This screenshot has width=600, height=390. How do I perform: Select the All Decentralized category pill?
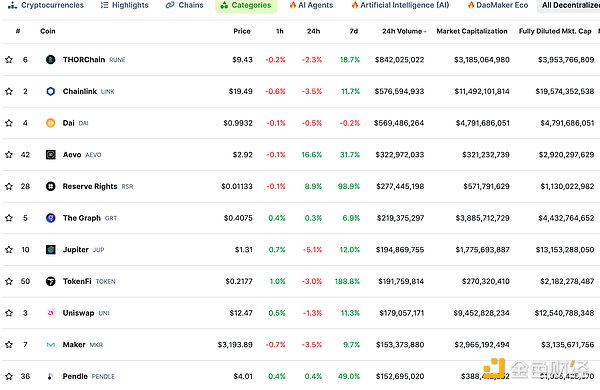[x=570, y=5]
